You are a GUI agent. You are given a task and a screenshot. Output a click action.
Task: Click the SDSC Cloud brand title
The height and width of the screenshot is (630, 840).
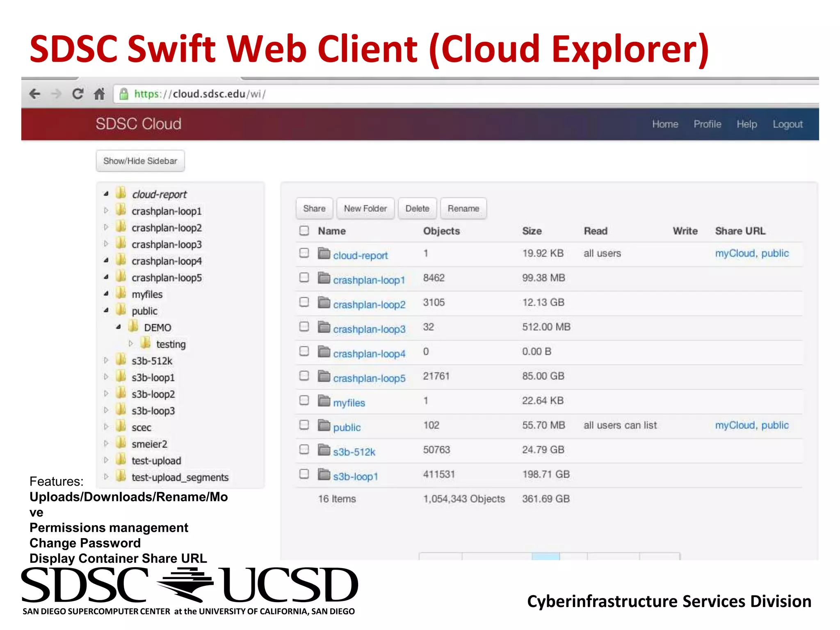point(138,124)
